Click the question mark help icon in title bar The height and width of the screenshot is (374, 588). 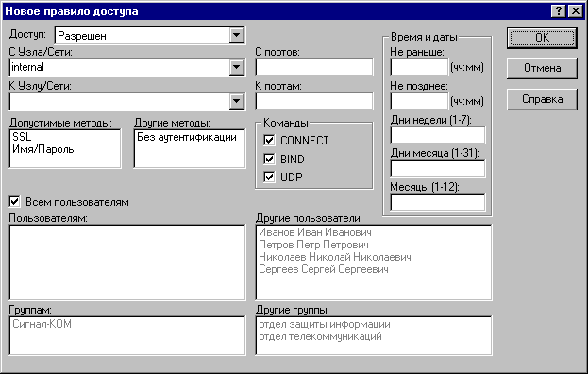(558, 11)
